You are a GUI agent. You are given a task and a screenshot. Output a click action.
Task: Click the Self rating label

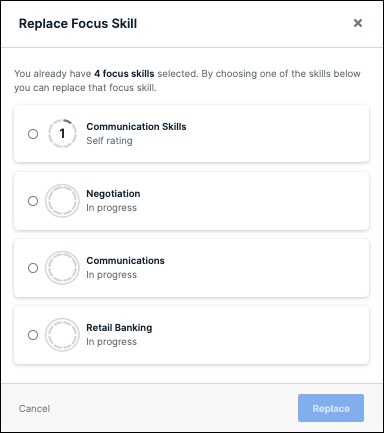point(109,141)
